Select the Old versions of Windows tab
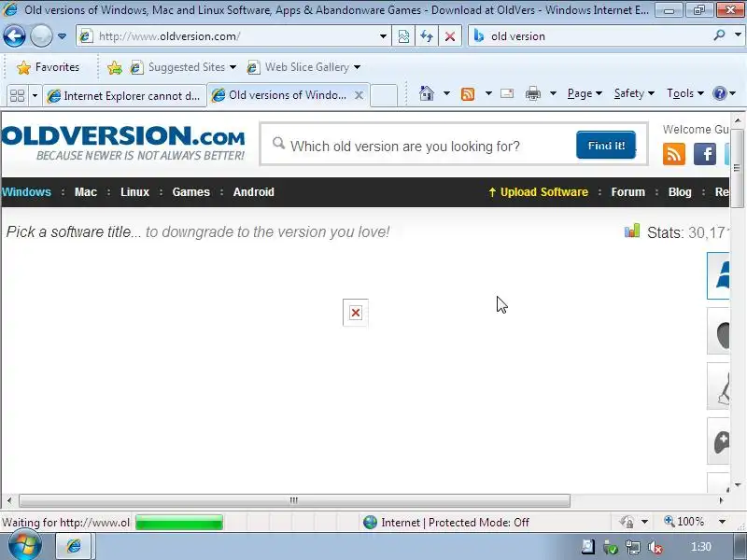Screen dimensions: 747x560 click(x=281, y=95)
